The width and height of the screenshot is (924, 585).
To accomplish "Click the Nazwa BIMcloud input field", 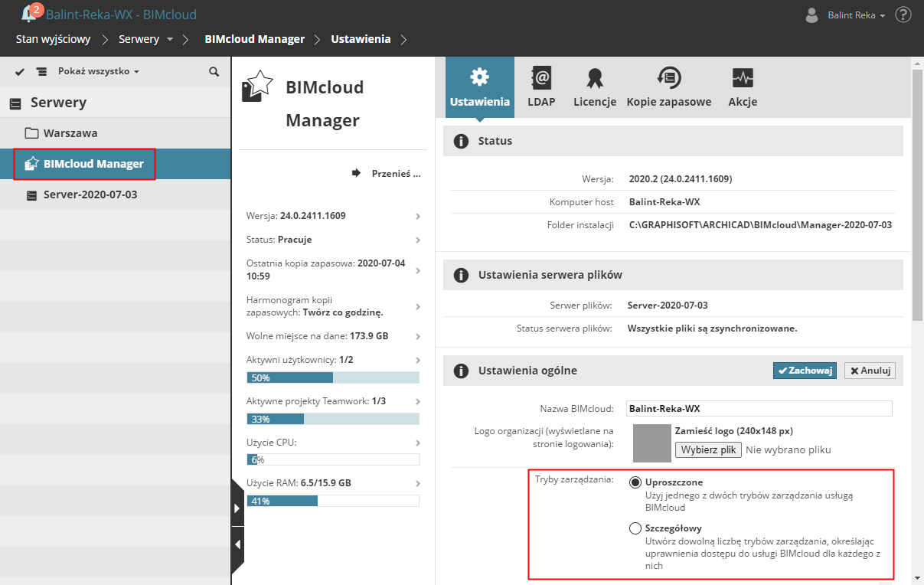I will [x=759, y=408].
